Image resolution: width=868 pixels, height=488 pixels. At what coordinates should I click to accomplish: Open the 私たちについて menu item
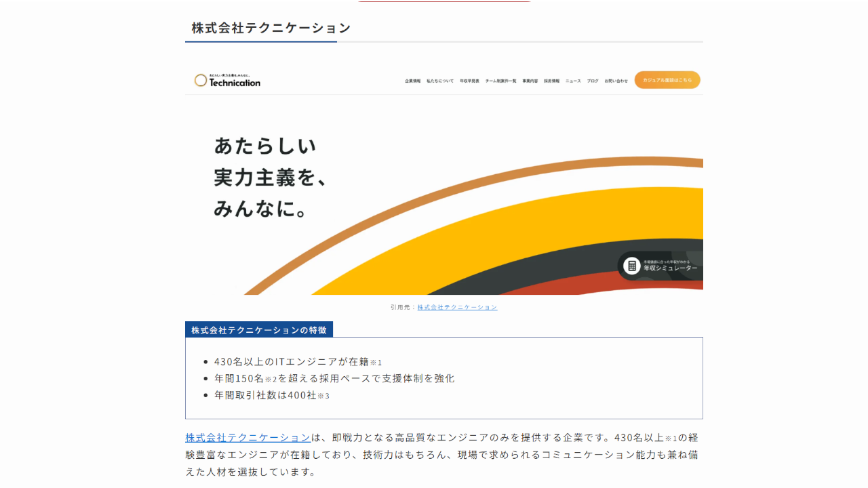440,80
